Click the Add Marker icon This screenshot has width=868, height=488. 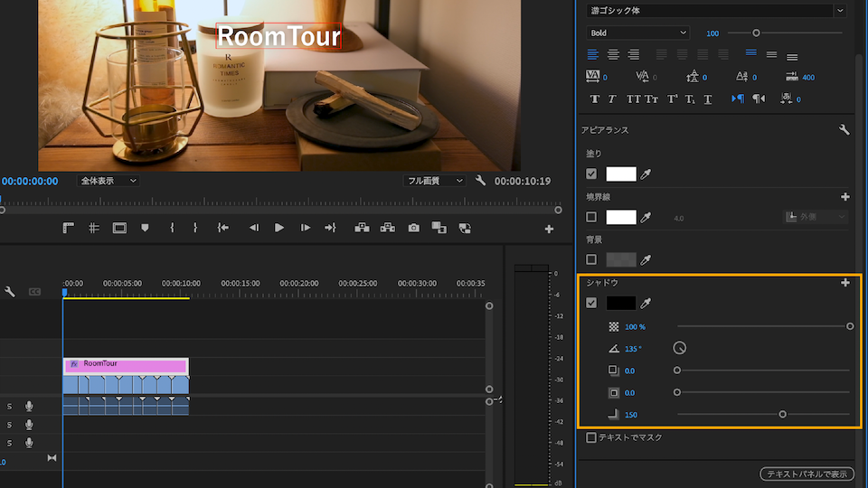click(145, 228)
